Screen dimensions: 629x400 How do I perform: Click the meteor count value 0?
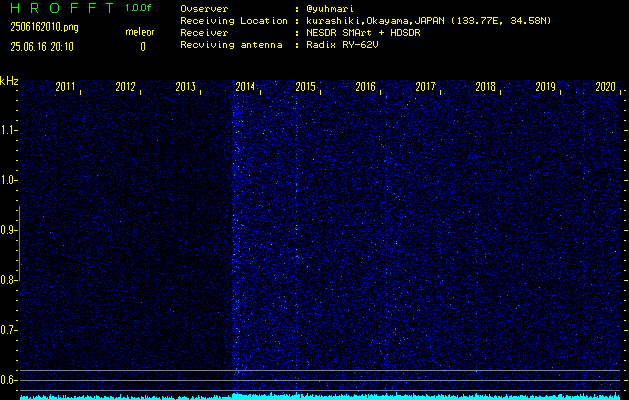[143, 47]
